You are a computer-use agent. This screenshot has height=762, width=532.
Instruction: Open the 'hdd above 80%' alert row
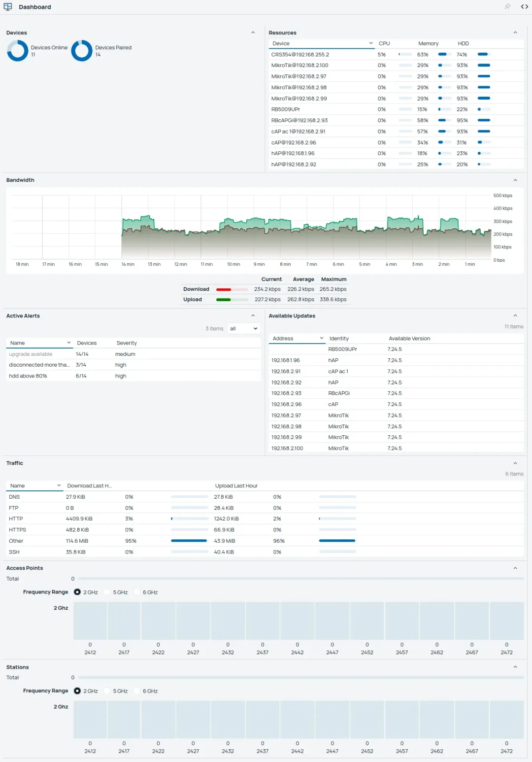133,376
